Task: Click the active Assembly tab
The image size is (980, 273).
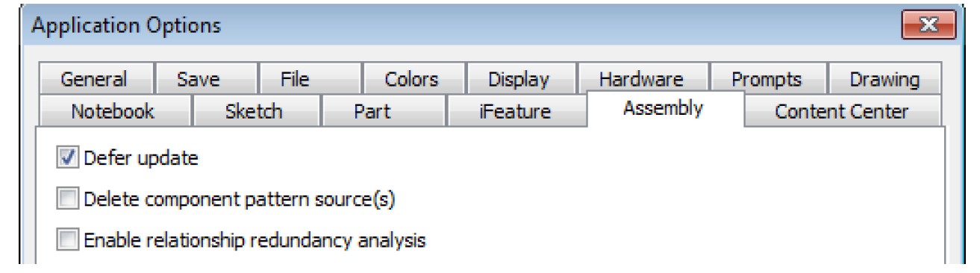Action: [x=663, y=109]
